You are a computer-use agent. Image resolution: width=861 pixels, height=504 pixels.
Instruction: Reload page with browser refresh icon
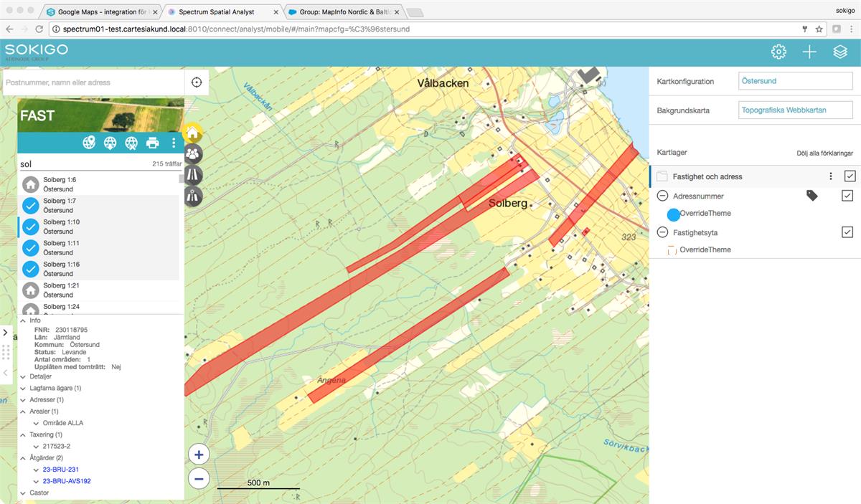point(41,29)
